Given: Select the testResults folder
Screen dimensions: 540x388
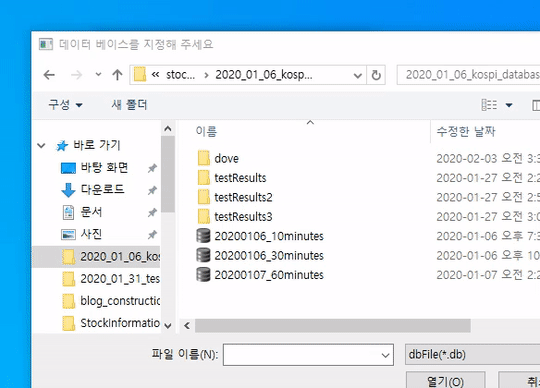Looking at the screenshot, I should coord(240,178).
